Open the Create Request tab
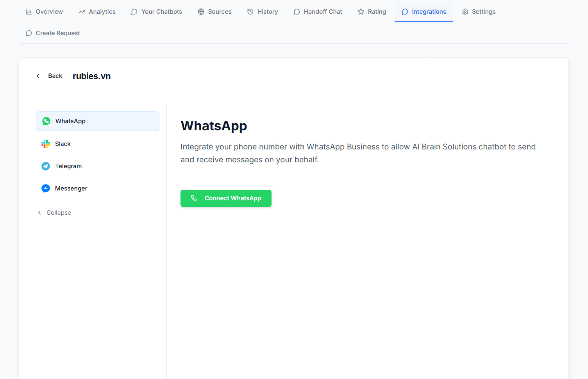 pyautogui.click(x=53, y=33)
